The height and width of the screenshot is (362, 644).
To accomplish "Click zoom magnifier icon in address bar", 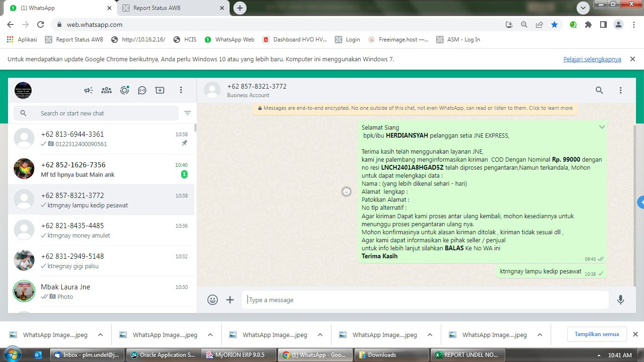I will pyautogui.click(x=524, y=25).
